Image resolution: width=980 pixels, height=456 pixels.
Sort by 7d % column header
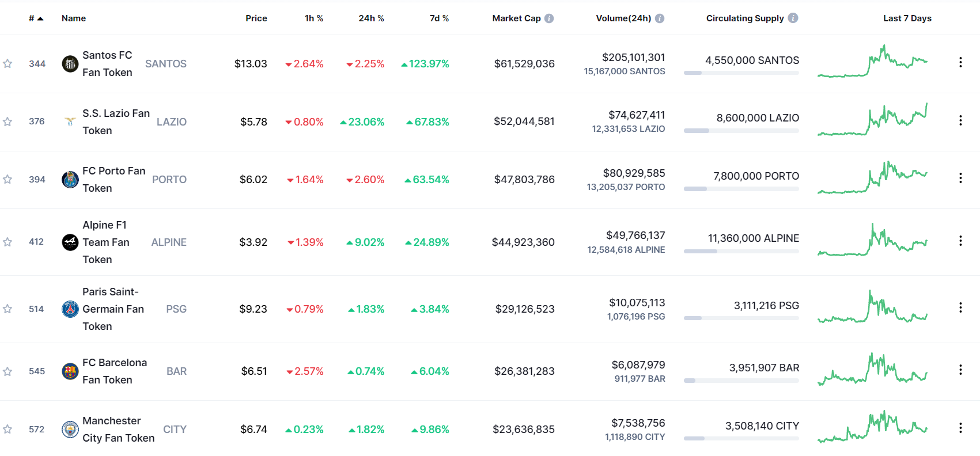tap(439, 18)
